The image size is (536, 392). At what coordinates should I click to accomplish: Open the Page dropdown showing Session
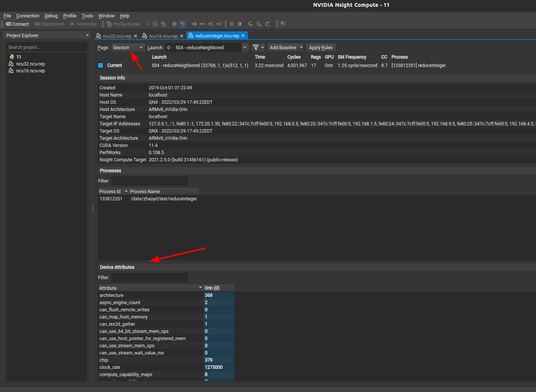click(128, 47)
